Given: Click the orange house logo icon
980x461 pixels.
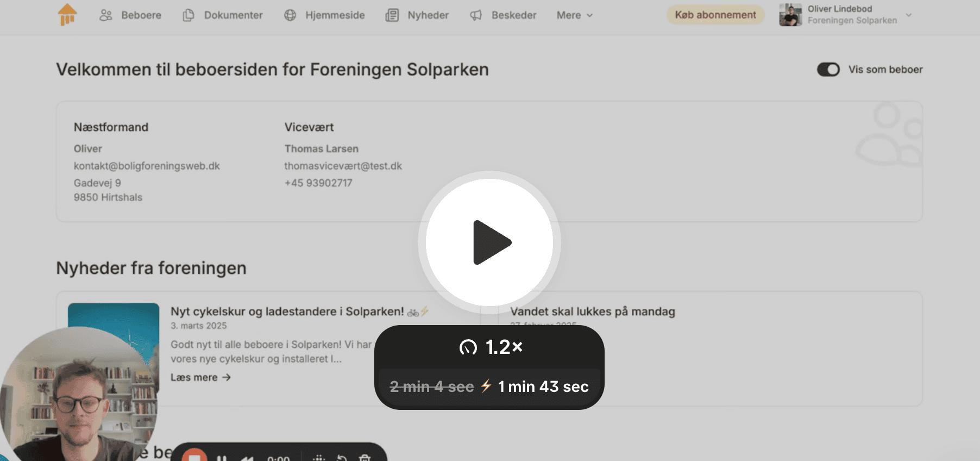Looking at the screenshot, I should [x=67, y=15].
